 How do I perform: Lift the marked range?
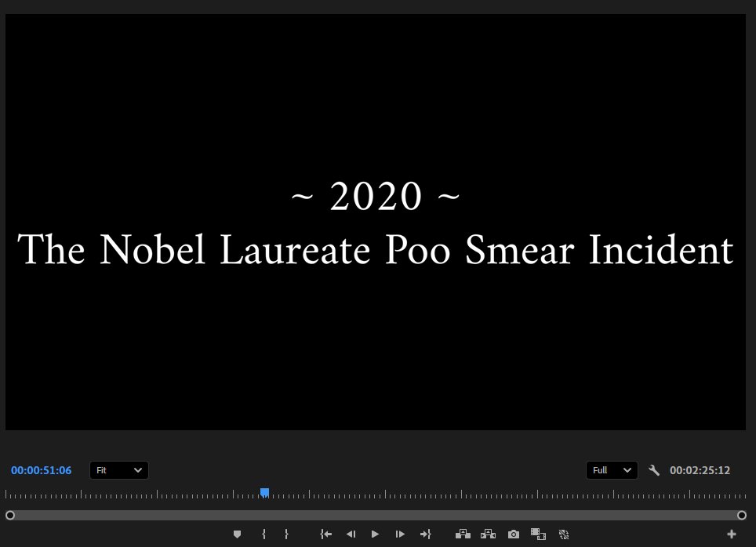click(463, 534)
